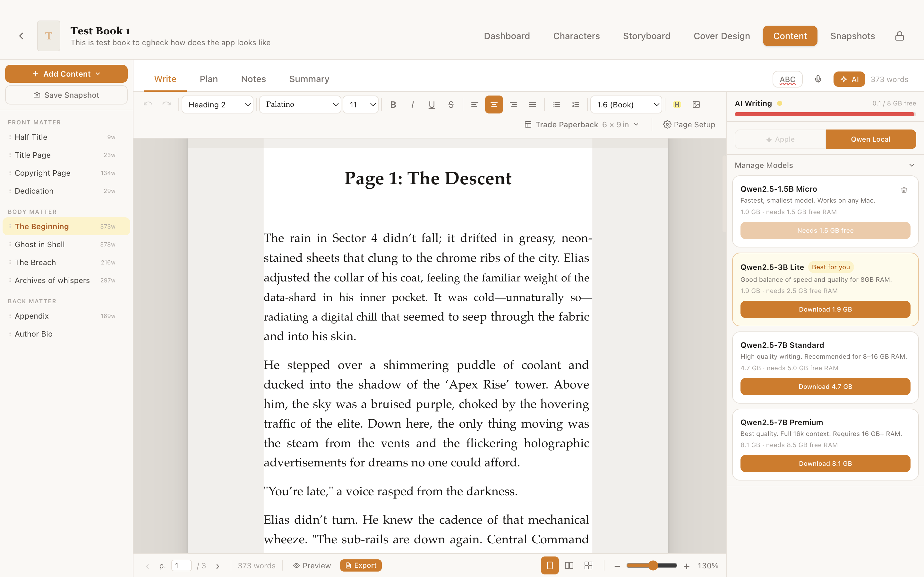Click the lock icon near Snapshots

(x=900, y=36)
